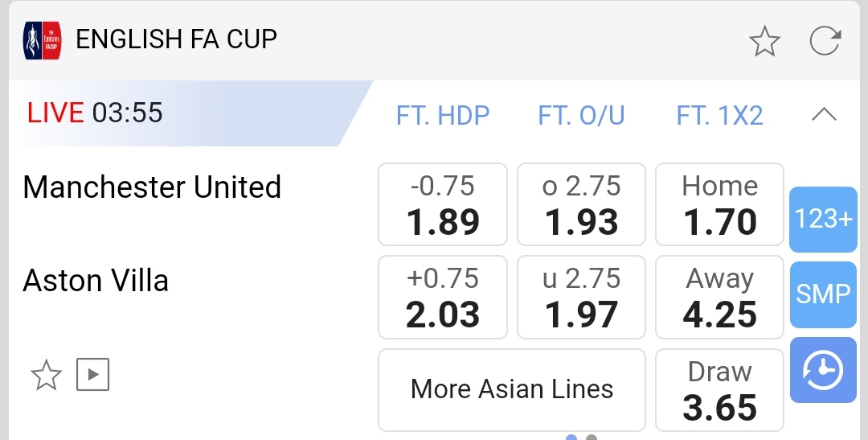Open the SMP same match parlay button

(823, 294)
